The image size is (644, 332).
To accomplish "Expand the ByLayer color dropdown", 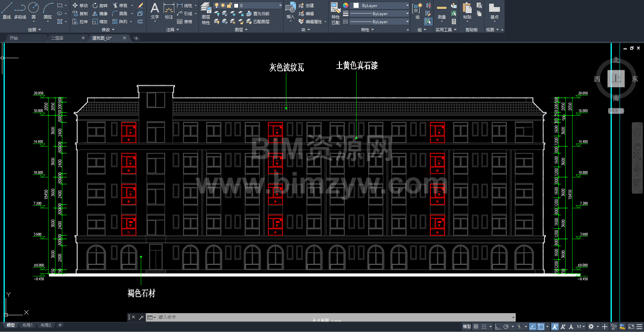I will (x=407, y=6).
